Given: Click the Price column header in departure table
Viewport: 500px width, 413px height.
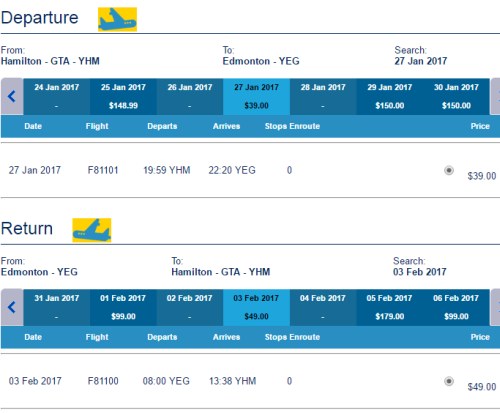Looking at the screenshot, I should (x=480, y=126).
